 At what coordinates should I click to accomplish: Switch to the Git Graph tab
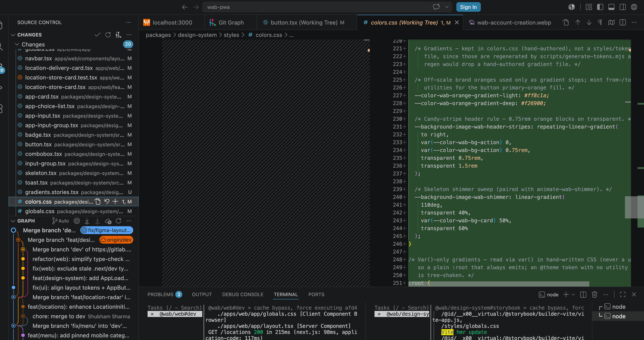(231, 23)
